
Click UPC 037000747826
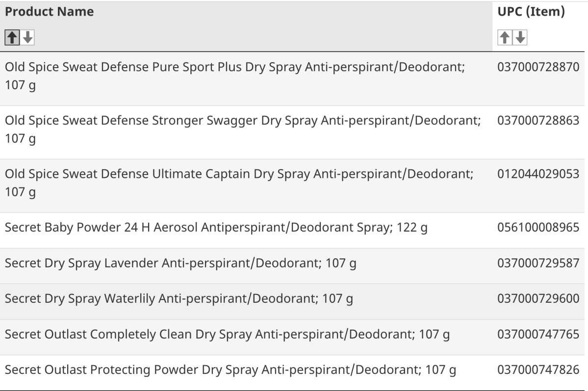pos(538,370)
